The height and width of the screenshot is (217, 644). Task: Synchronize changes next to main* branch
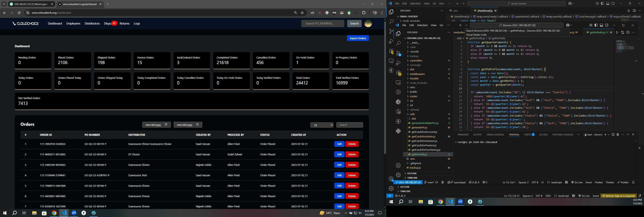pyautogui.click(x=437, y=182)
